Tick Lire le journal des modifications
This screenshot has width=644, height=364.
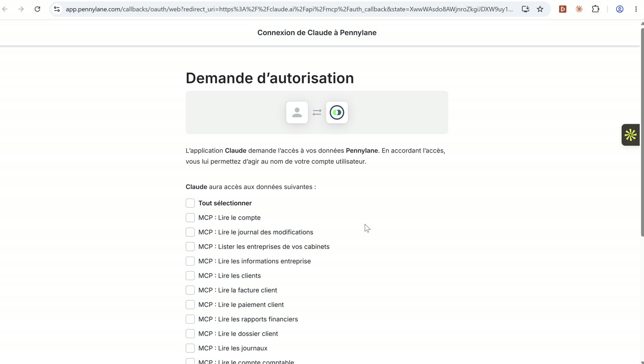(190, 232)
